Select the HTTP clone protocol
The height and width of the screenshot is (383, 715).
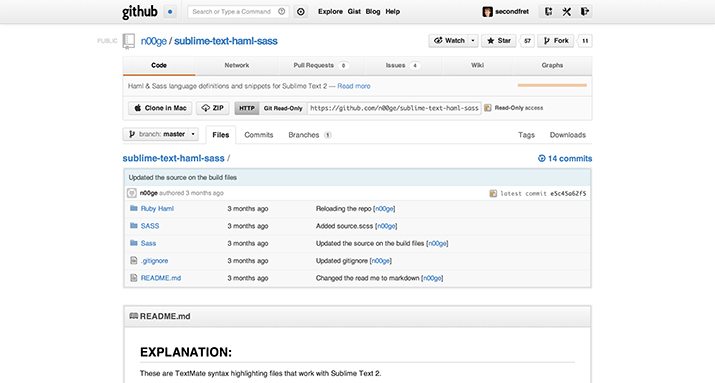pyautogui.click(x=247, y=108)
